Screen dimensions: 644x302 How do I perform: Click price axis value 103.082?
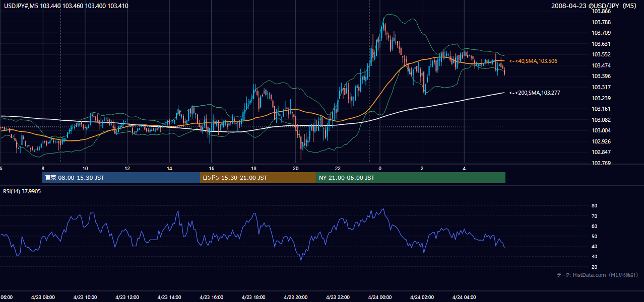pyautogui.click(x=601, y=120)
